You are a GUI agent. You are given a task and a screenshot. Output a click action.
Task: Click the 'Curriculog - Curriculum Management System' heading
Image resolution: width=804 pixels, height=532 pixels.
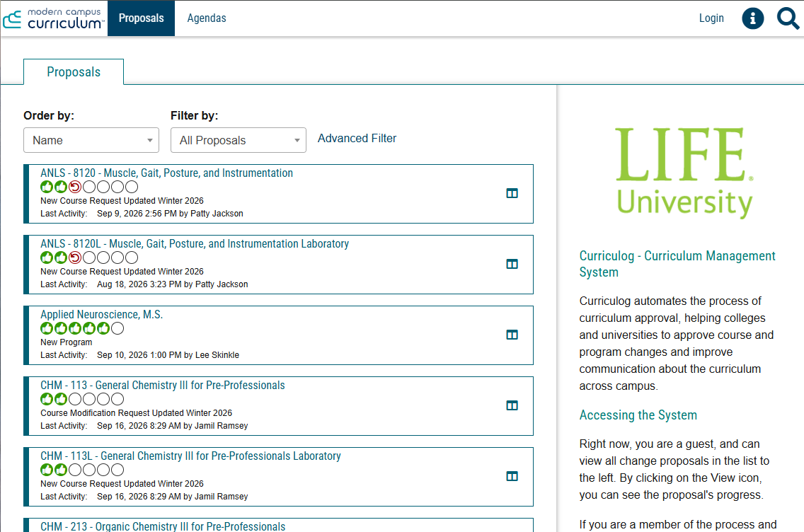point(677,264)
